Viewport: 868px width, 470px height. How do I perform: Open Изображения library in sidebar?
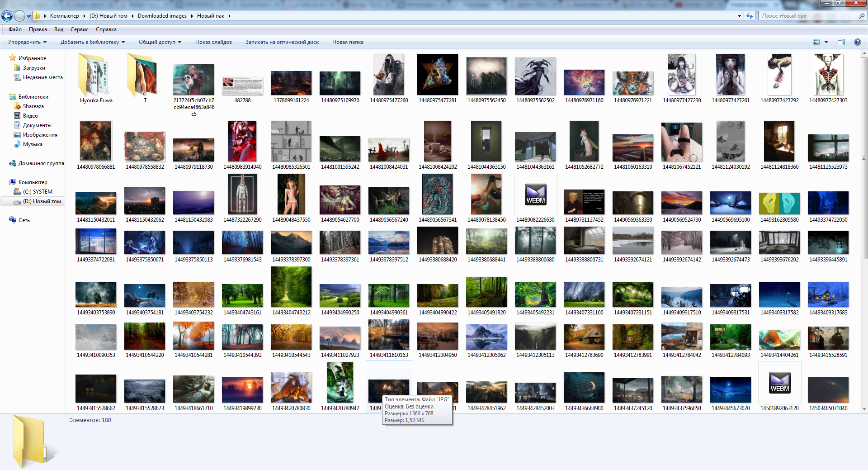pyautogui.click(x=40, y=135)
